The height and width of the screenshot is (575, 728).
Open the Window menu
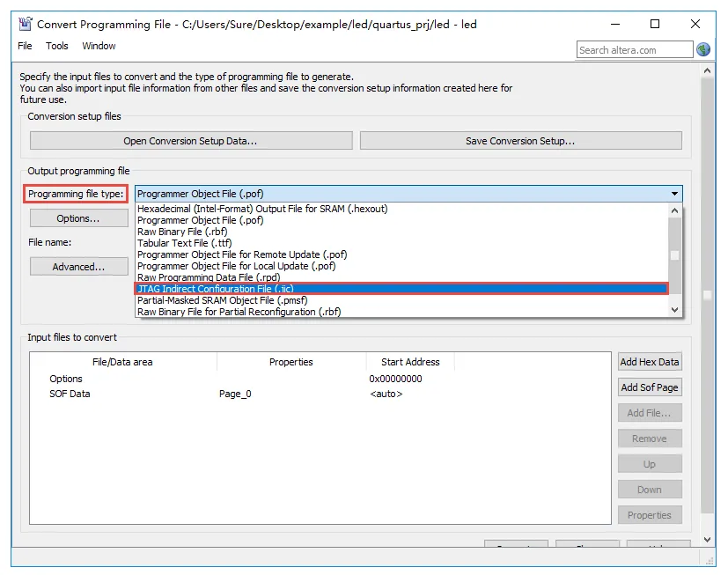[x=99, y=46]
